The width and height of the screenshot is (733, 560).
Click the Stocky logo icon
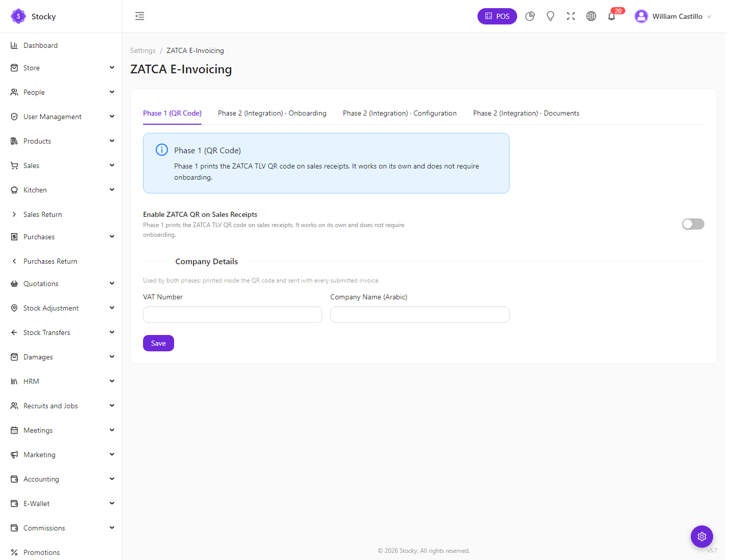[x=18, y=16]
